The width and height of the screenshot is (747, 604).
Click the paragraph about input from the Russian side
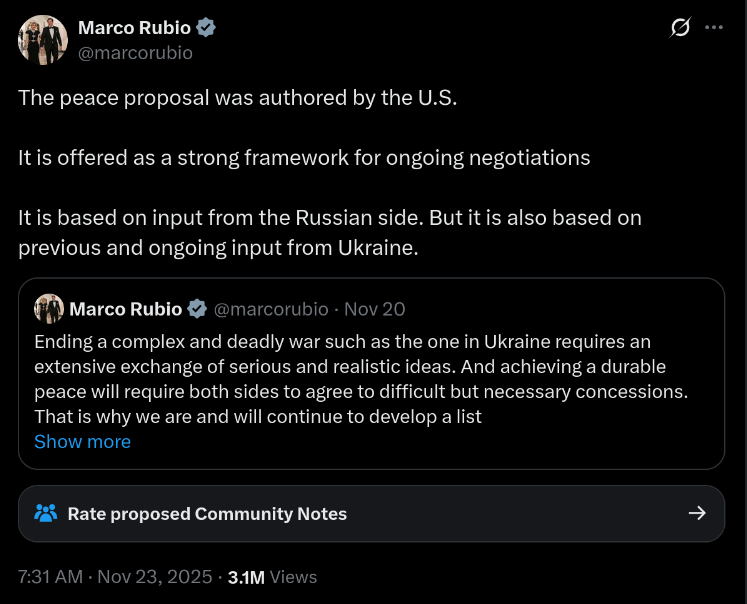[330, 232]
